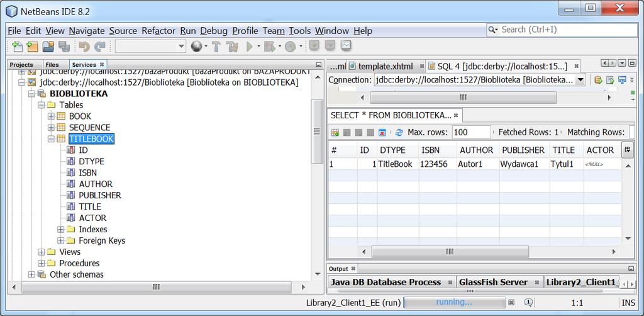Click the Run Statement icon in the SQL editor

click(610, 80)
